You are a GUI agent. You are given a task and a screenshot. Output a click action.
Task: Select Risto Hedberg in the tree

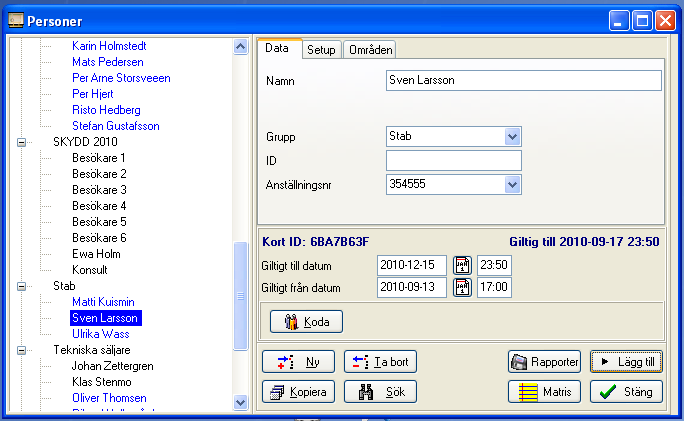point(106,110)
